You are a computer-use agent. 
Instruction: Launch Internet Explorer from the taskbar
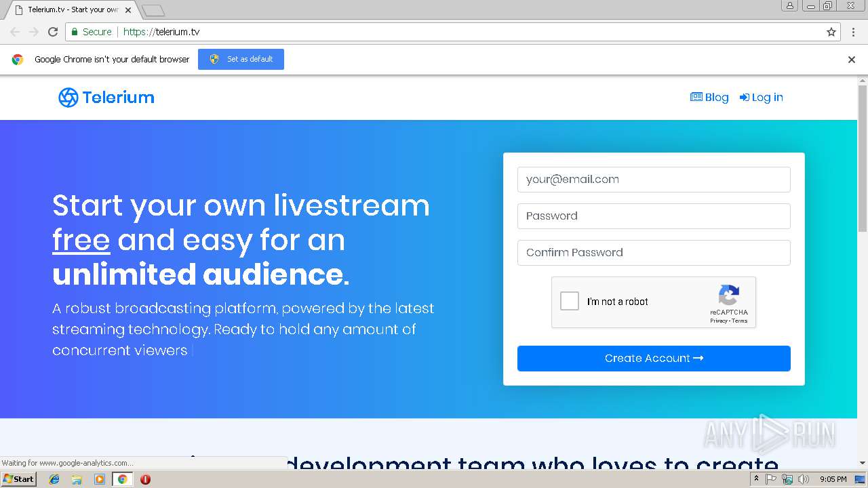[x=54, y=479]
